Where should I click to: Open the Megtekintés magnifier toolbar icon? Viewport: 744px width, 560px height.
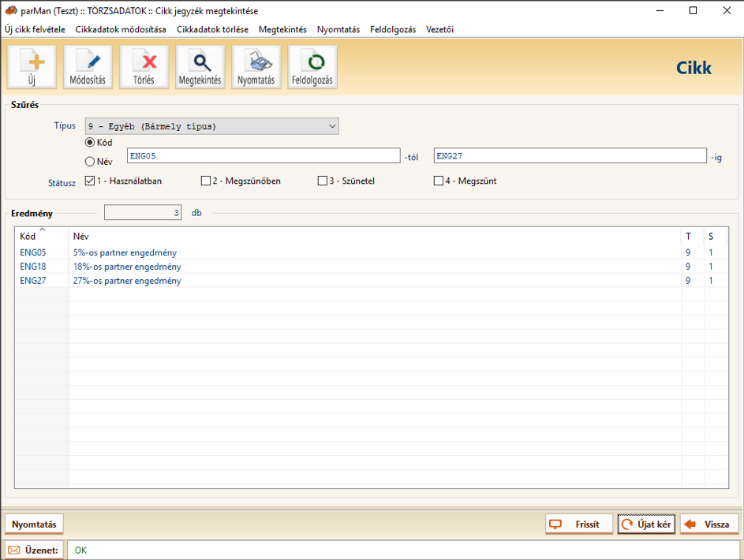[200, 67]
